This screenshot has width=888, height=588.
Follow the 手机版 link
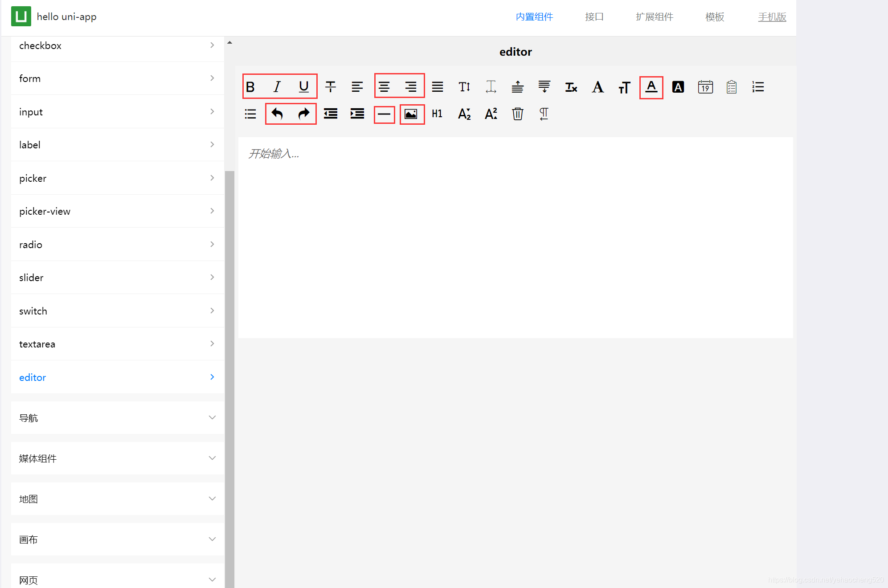[772, 17]
